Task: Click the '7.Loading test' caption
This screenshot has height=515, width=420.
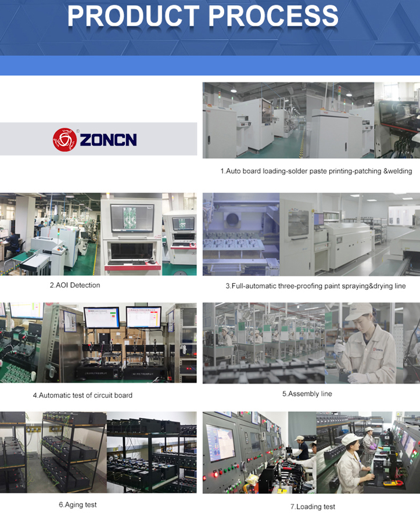Action: pos(313,507)
